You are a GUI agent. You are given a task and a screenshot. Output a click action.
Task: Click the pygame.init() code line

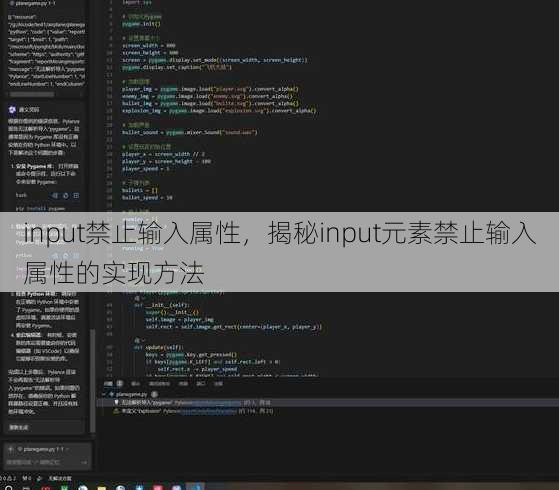[x=141, y=24]
